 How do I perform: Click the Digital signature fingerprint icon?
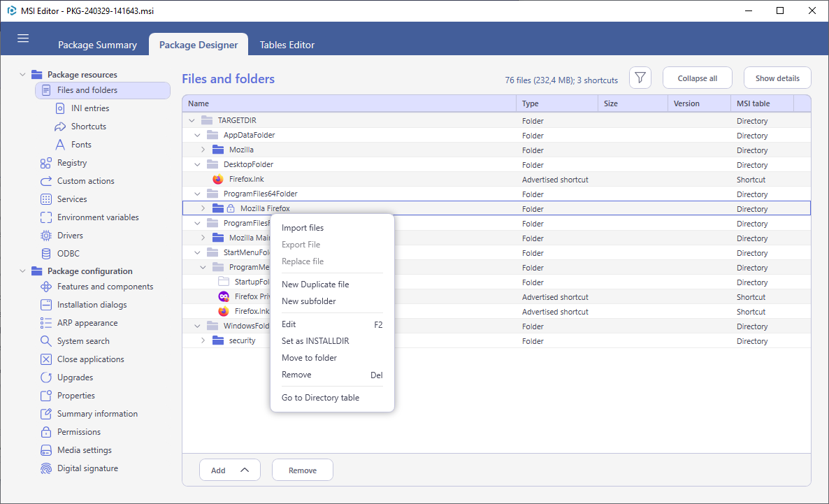(x=46, y=468)
